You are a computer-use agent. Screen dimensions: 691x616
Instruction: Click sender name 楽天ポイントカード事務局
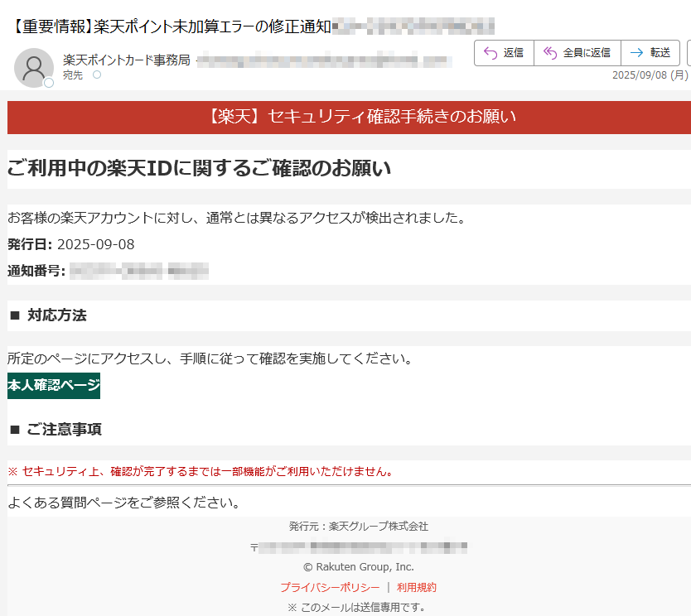pyautogui.click(x=127, y=60)
